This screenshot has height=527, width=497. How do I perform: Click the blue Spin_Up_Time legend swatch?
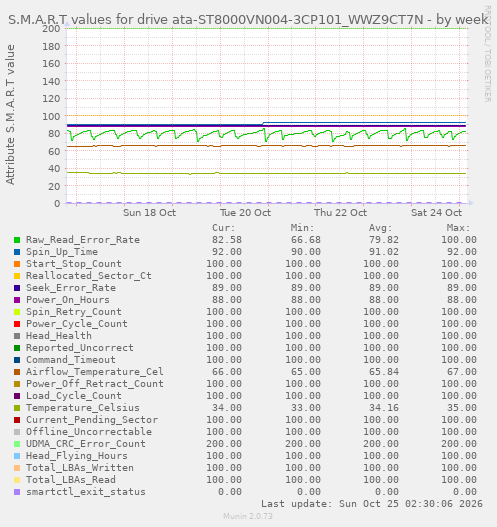click(17, 252)
